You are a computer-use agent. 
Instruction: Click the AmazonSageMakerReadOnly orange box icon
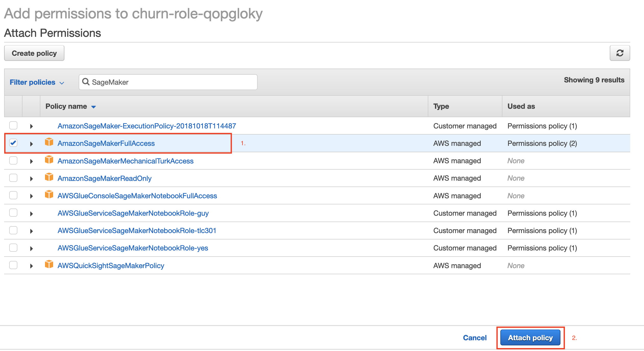49,177
